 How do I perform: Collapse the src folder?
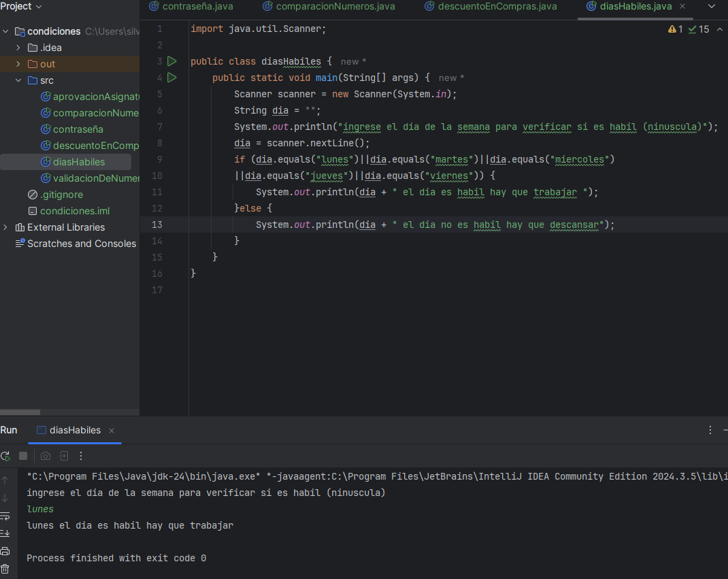[x=18, y=80]
